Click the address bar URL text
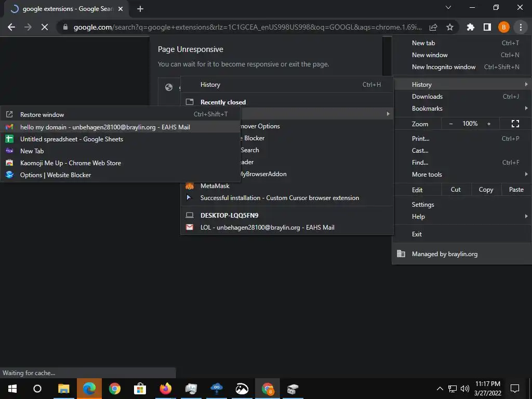Screen dimensions: 532x399 click(x=248, y=27)
